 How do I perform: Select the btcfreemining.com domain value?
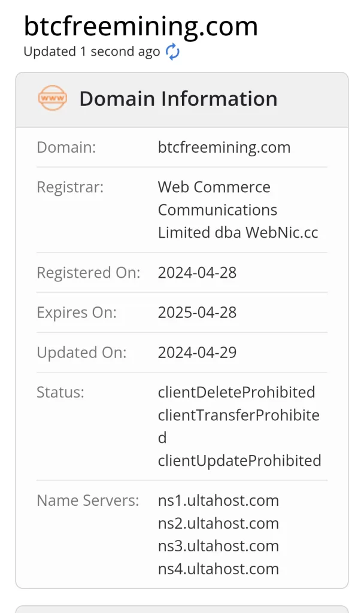(224, 147)
